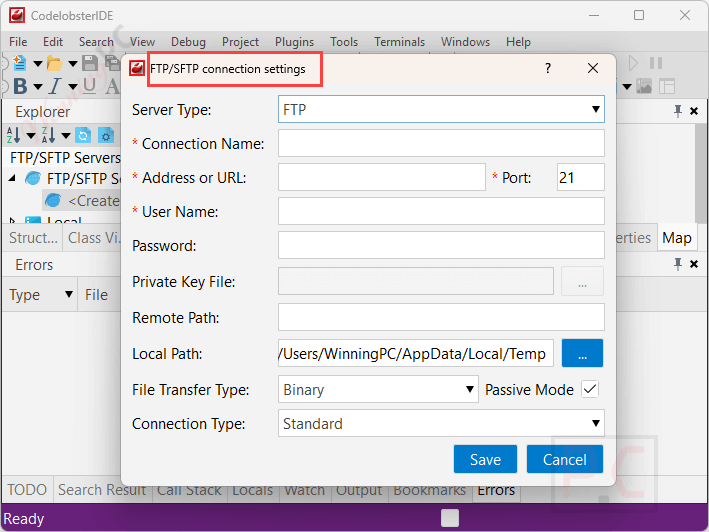Image resolution: width=709 pixels, height=532 pixels.
Task: Open the Open folder dropdown arrow
Action: click(73, 64)
